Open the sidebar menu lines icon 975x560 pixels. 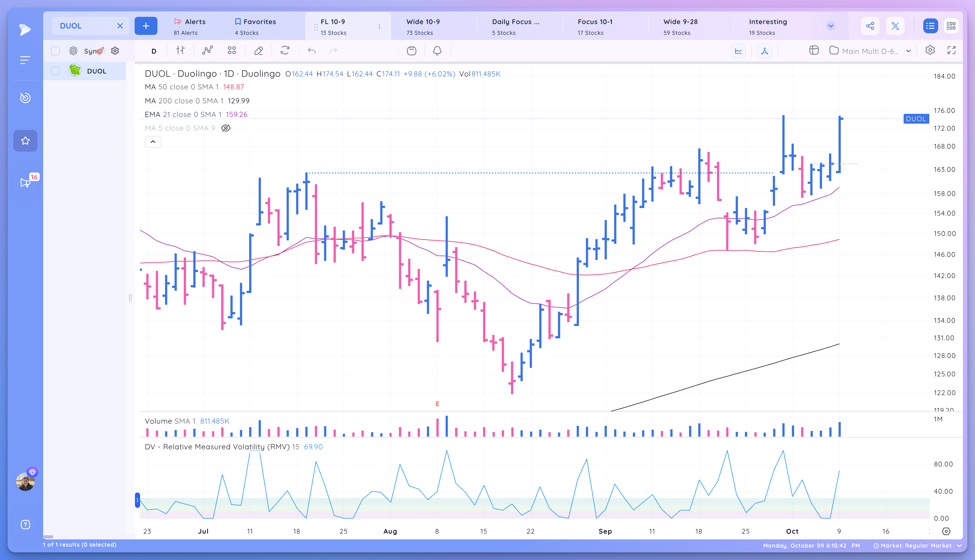[x=25, y=60]
